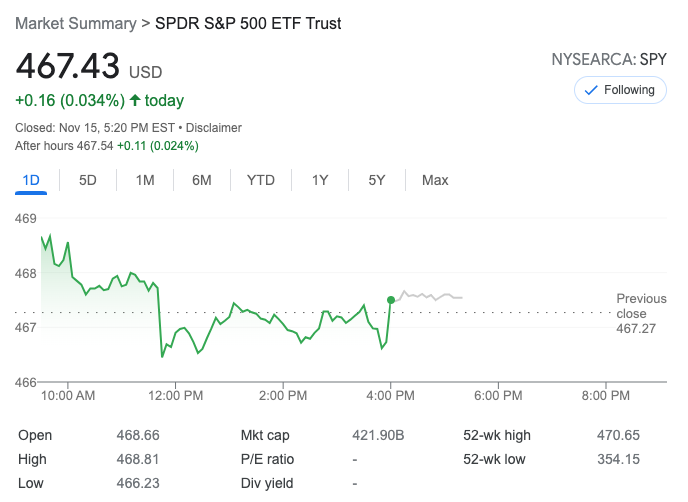Click the Market Summary breadcrumb link
Screen dimensions: 688x502
point(73,22)
